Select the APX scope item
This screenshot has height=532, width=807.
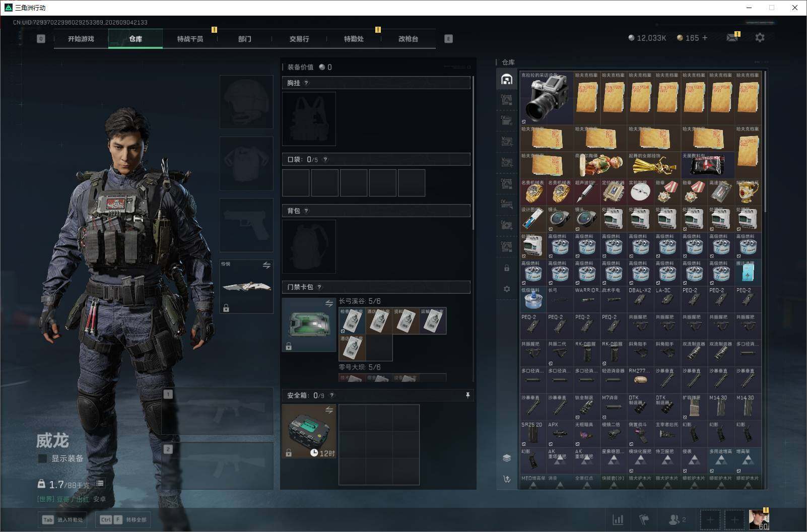(x=560, y=433)
